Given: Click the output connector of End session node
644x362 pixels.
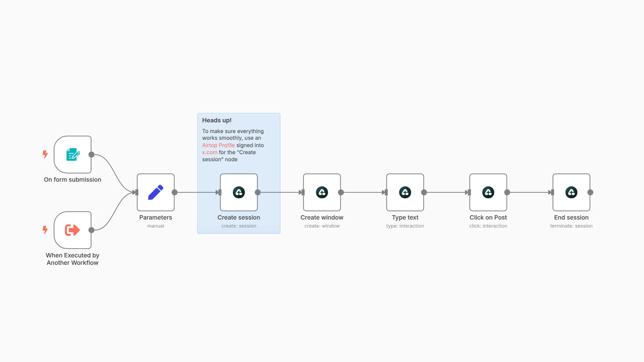Looking at the screenshot, I should pyautogui.click(x=590, y=192).
